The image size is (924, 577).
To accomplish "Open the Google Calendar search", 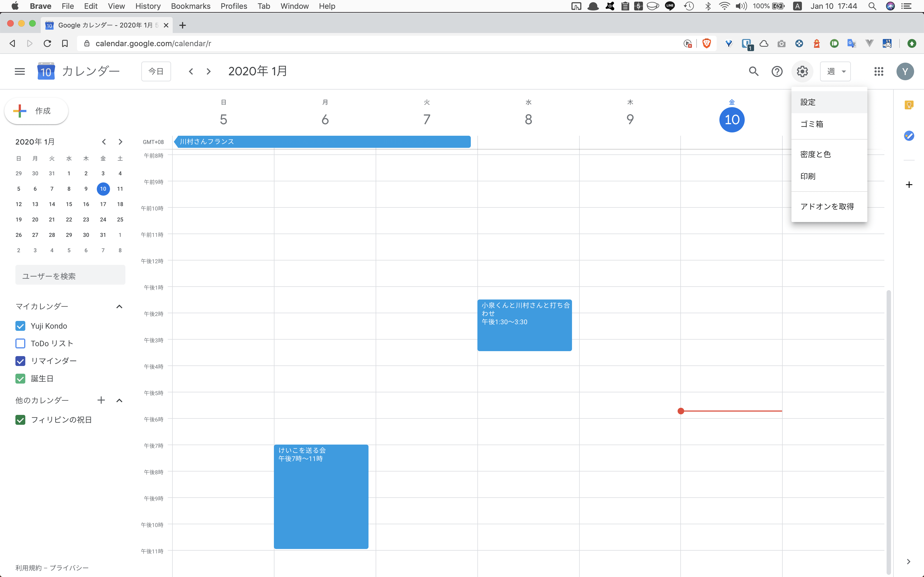I will click(x=753, y=71).
